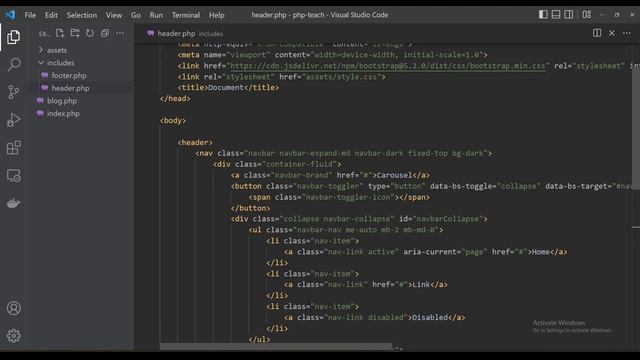Open the Accounts menu

coord(13,308)
